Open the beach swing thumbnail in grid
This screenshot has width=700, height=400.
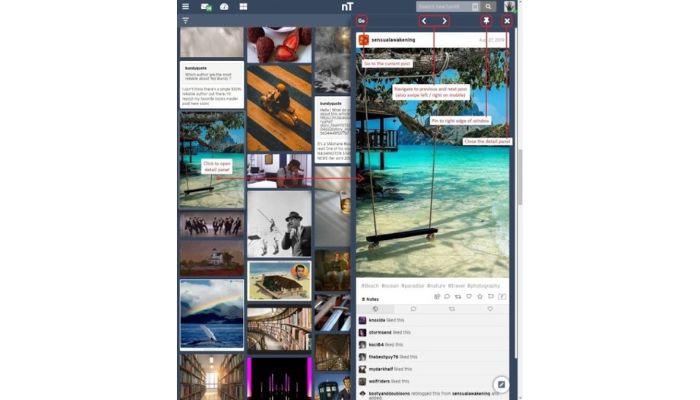point(212,160)
